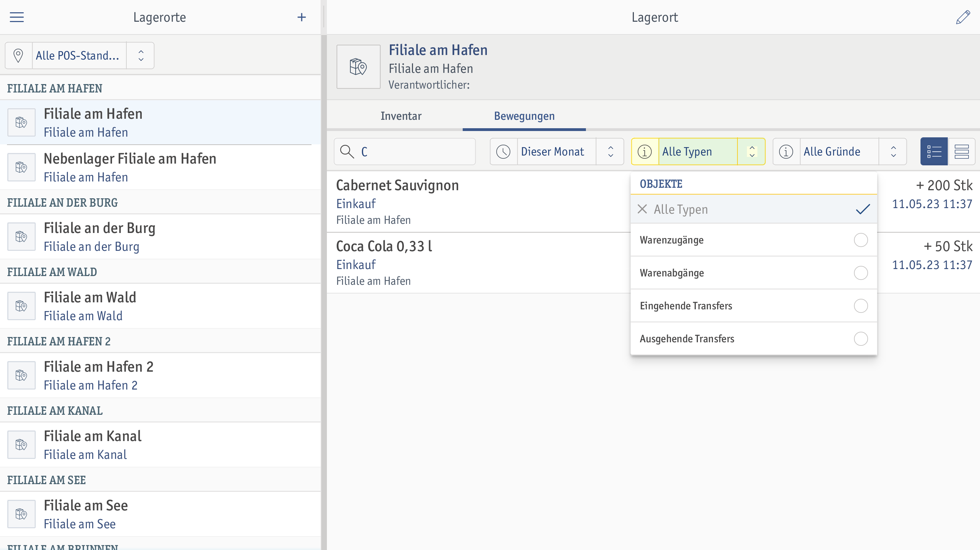
Task: Click the storage icon of Nebenlager Filiale am Hafen
Action: tap(22, 167)
